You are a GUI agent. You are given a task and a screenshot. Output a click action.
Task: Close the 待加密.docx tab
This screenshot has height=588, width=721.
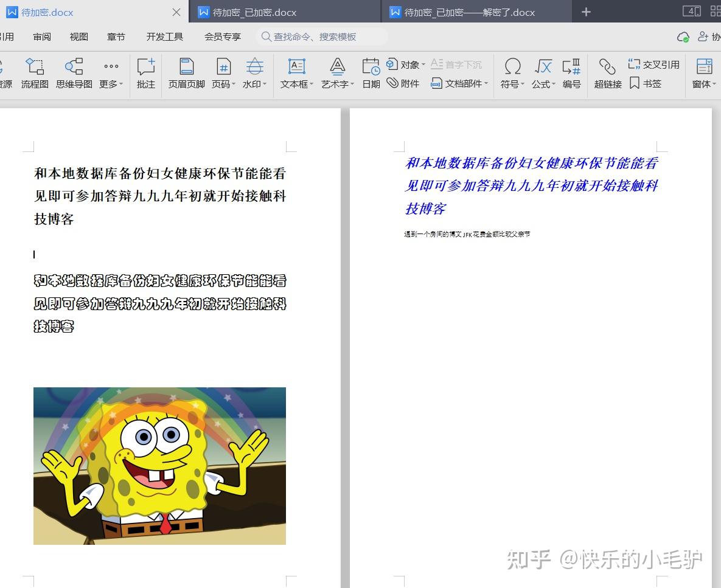[176, 12]
